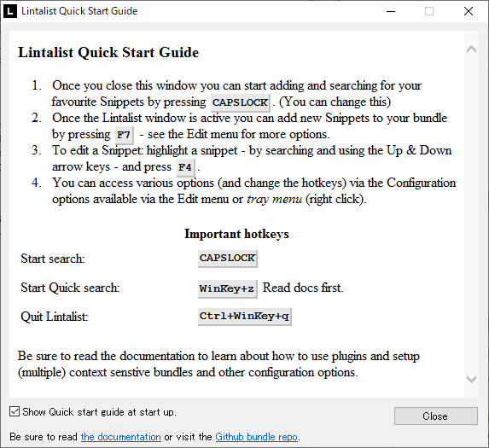Click the Read docs first note

pyautogui.click(x=303, y=288)
